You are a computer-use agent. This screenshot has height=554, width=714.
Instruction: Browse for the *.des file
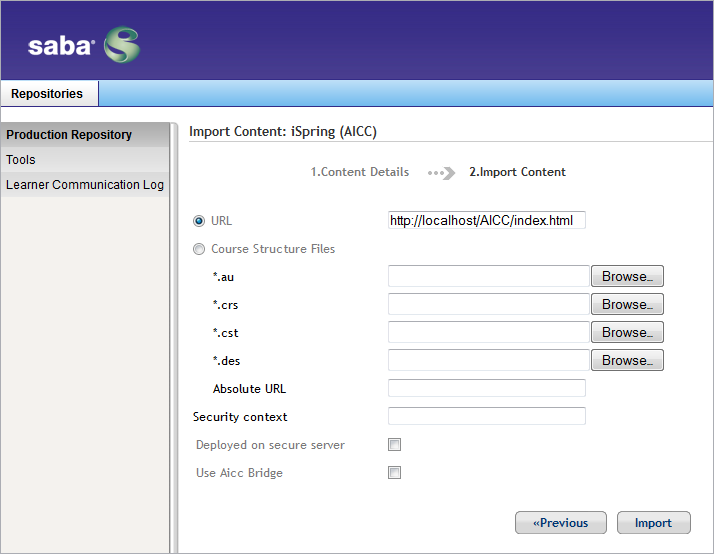(x=627, y=360)
